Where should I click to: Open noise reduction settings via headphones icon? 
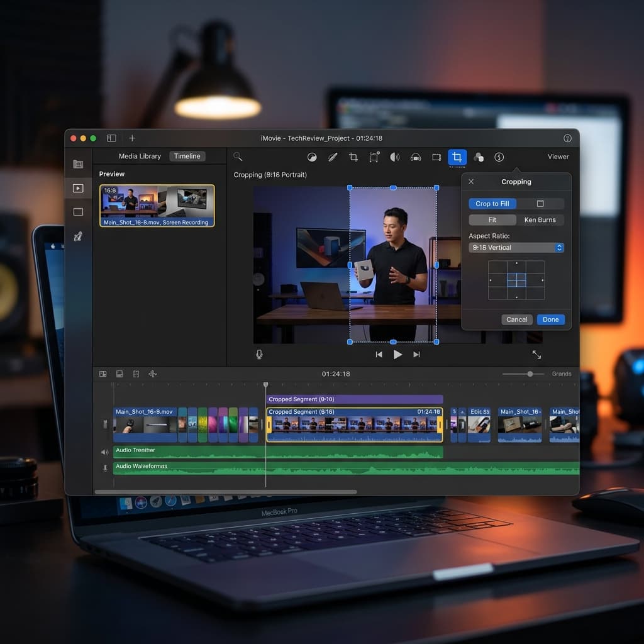416,157
